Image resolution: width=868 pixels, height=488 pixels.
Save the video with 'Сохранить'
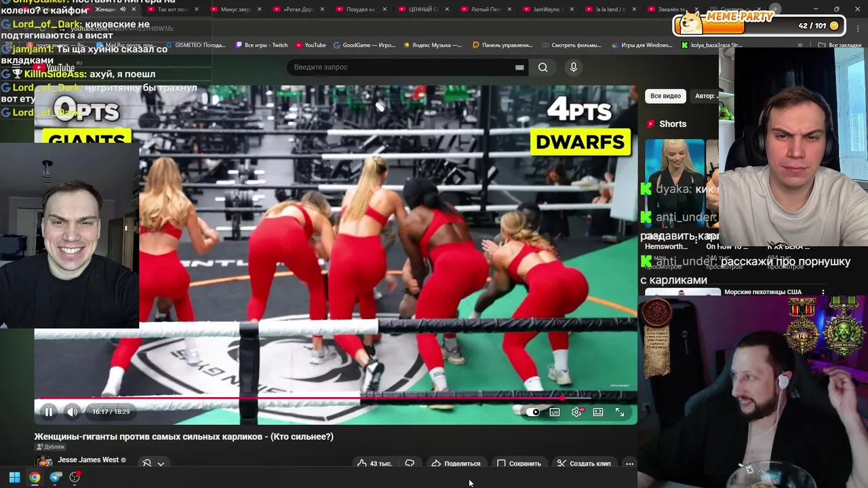(x=519, y=464)
